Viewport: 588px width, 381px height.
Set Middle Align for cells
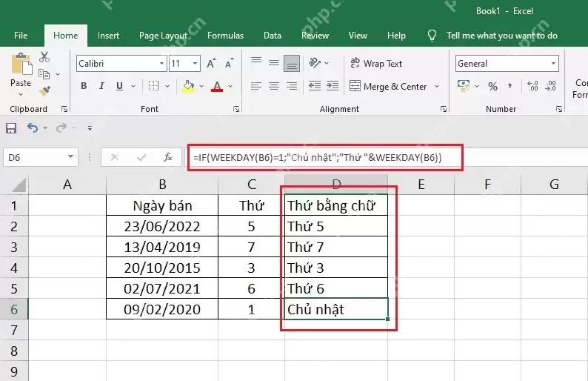274,62
